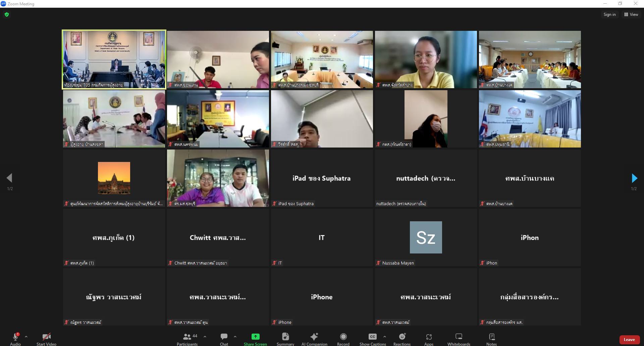Expand the arrow beside Participants
This screenshot has height=346, width=644.
pyautogui.click(x=205, y=337)
